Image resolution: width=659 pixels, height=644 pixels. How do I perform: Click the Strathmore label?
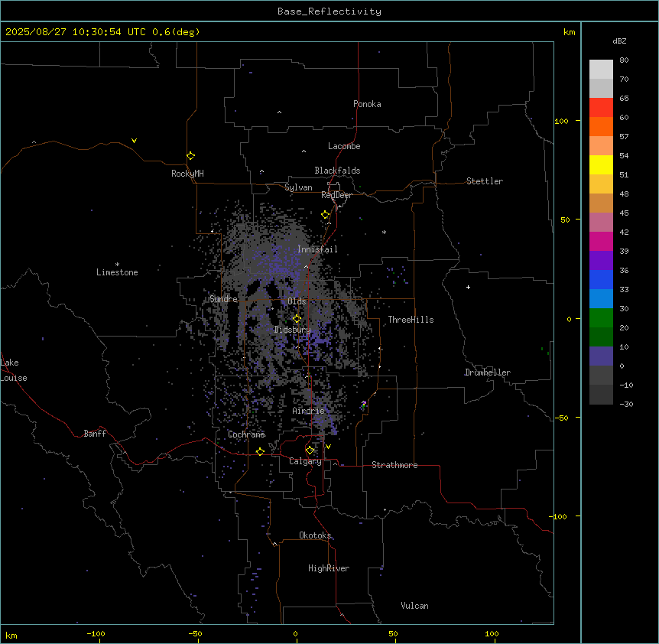click(x=394, y=465)
